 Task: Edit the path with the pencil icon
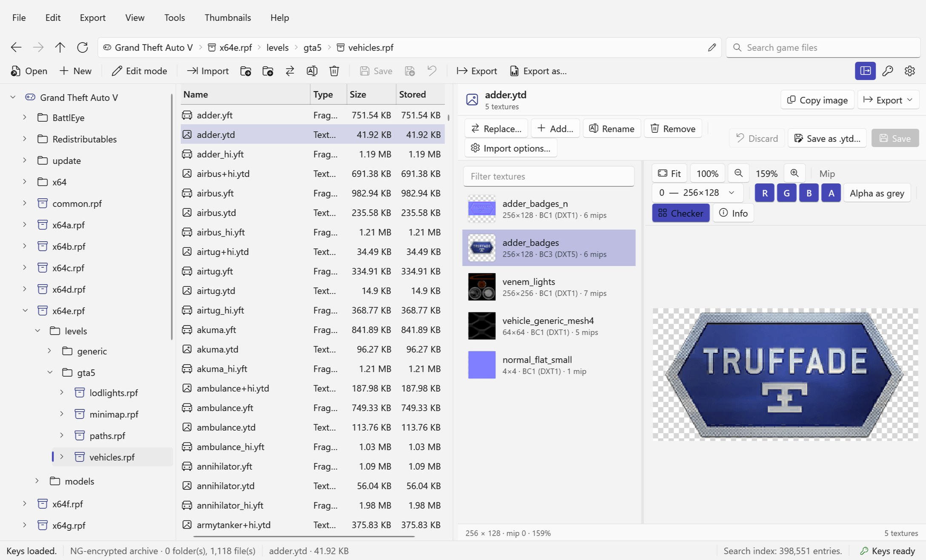[x=712, y=47]
